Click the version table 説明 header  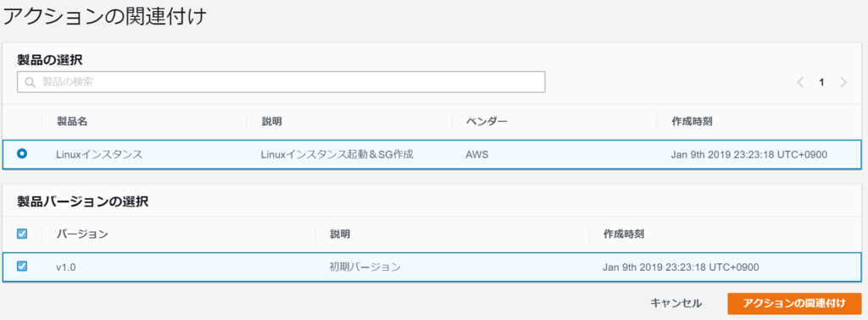pos(340,234)
